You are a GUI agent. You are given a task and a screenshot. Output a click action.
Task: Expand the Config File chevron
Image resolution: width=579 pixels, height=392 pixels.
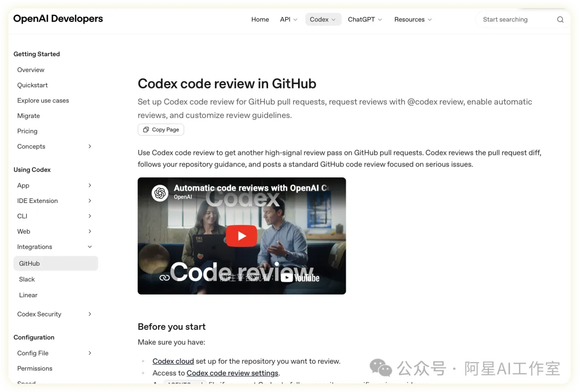[90, 353]
